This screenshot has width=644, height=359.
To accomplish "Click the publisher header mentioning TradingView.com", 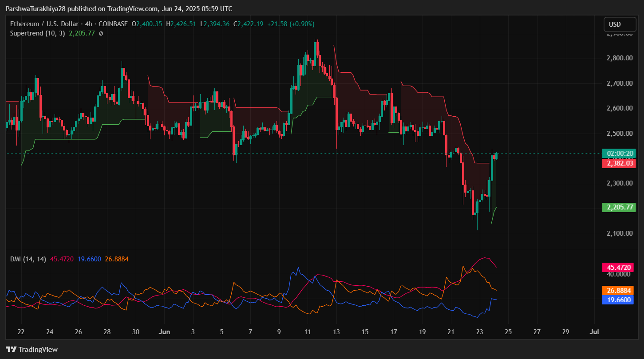I will click(x=119, y=8).
